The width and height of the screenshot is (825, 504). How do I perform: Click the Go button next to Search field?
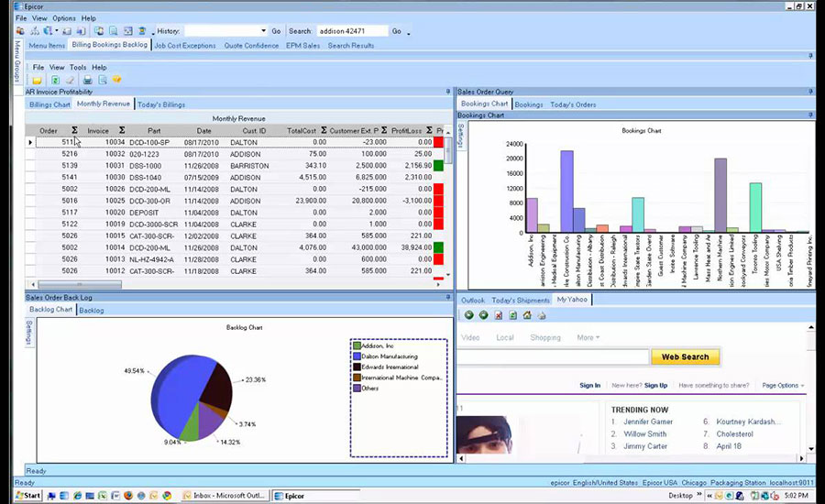[x=396, y=31]
